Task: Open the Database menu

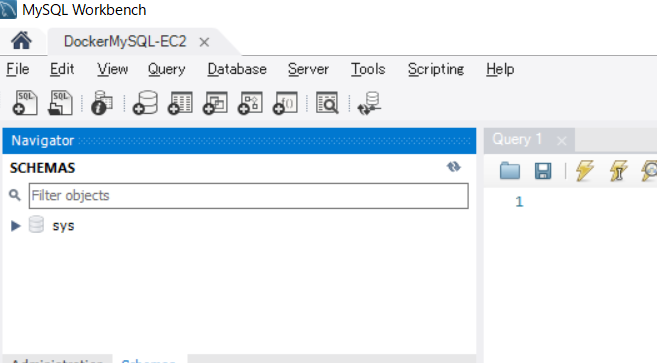Action: (x=237, y=69)
